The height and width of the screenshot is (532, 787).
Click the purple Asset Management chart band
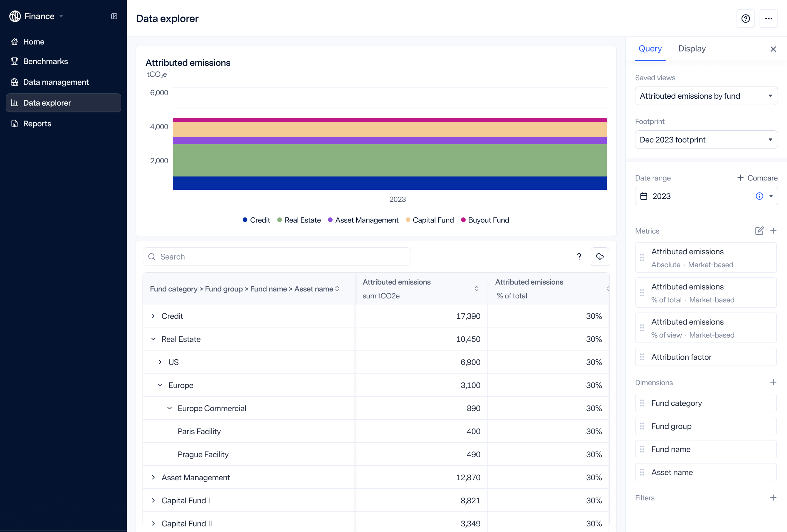389,141
